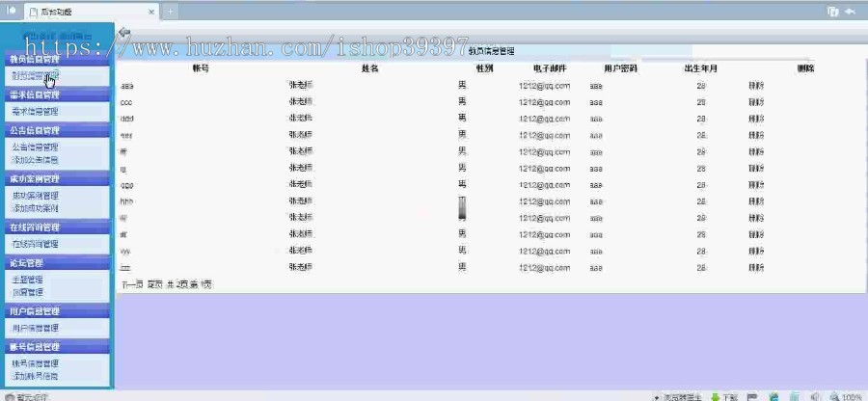Open 添加公告信息 link

[35, 160]
